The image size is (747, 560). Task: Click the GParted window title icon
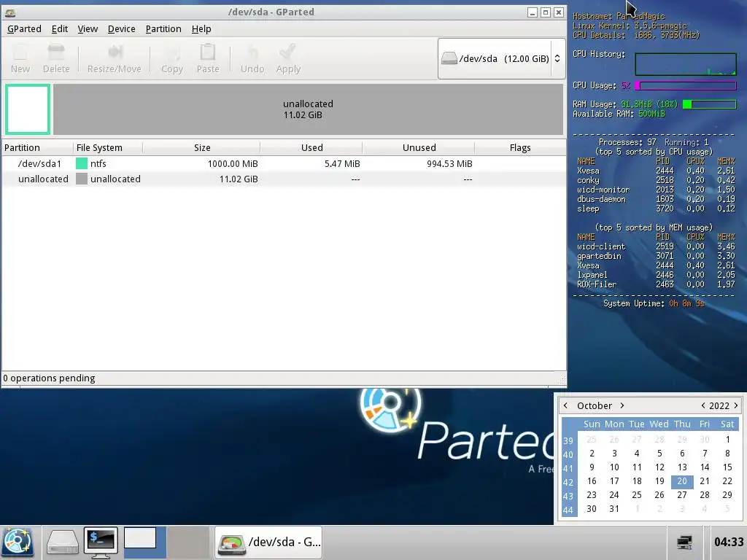point(10,13)
